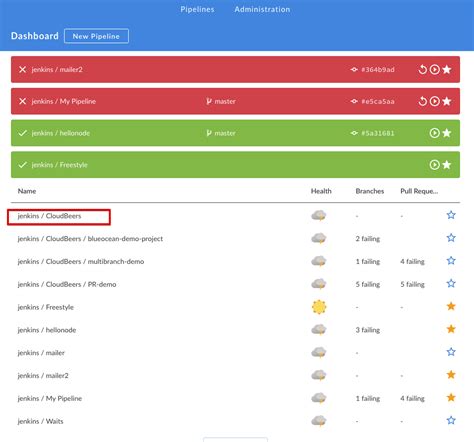Create a New Pipeline

tap(96, 36)
